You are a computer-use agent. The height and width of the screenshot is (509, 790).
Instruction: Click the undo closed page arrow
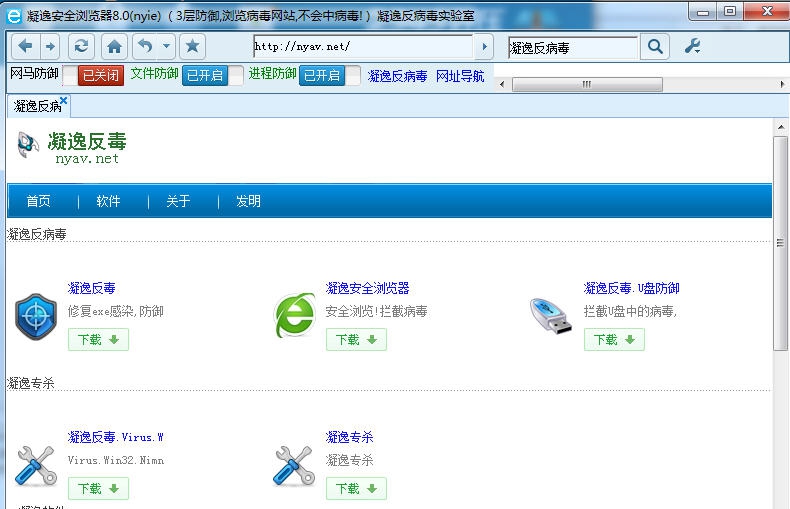pyautogui.click(x=145, y=47)
